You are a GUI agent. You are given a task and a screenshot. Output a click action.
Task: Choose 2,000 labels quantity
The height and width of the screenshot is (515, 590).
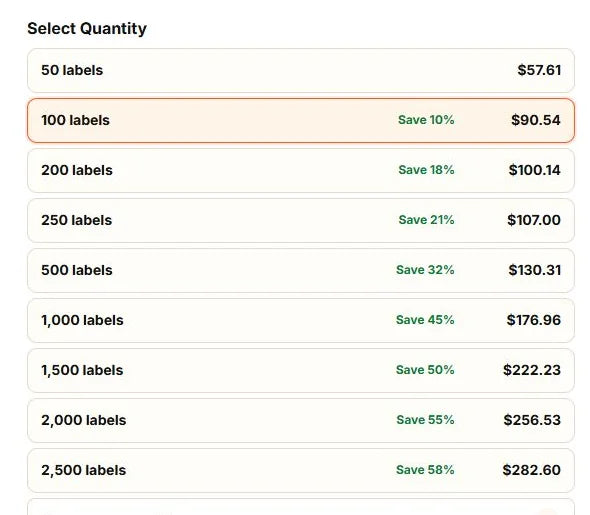pos(301,421)
